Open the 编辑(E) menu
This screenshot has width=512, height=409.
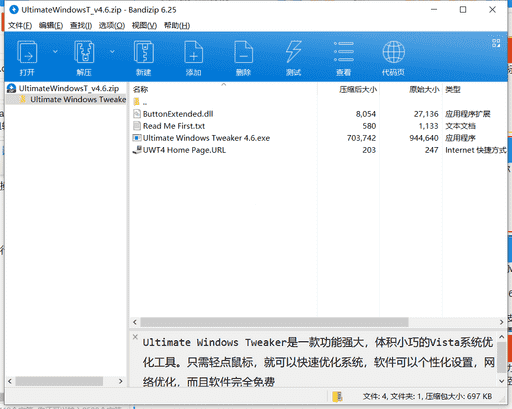pos(51,25)
